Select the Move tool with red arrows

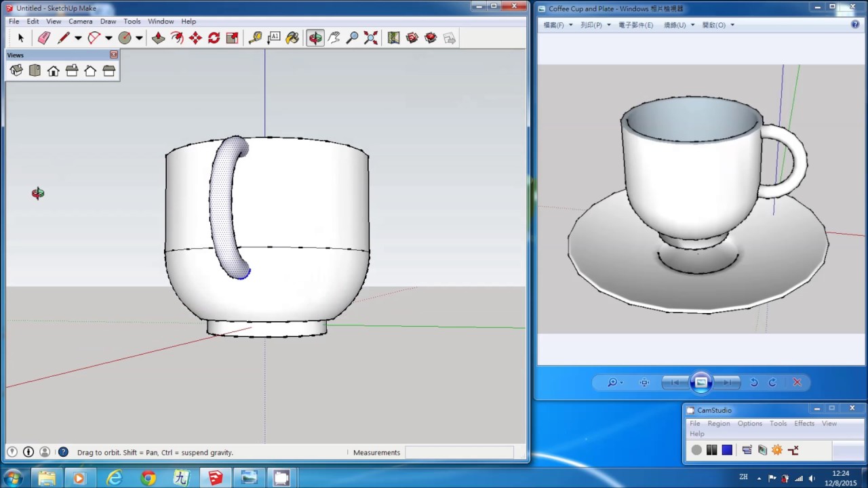tap(195, 38)
